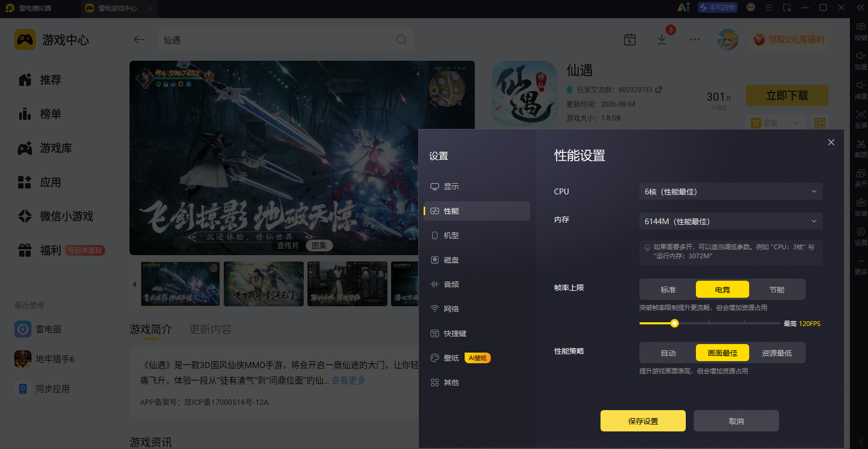868x449 pixels.
Task: Open the three-dot more menu
Action: (695, 39)
